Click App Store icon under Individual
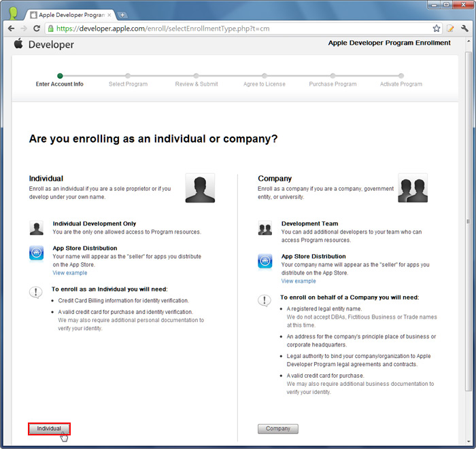The height and width of the screenshot is (449, 476). (x=37, y=253)
